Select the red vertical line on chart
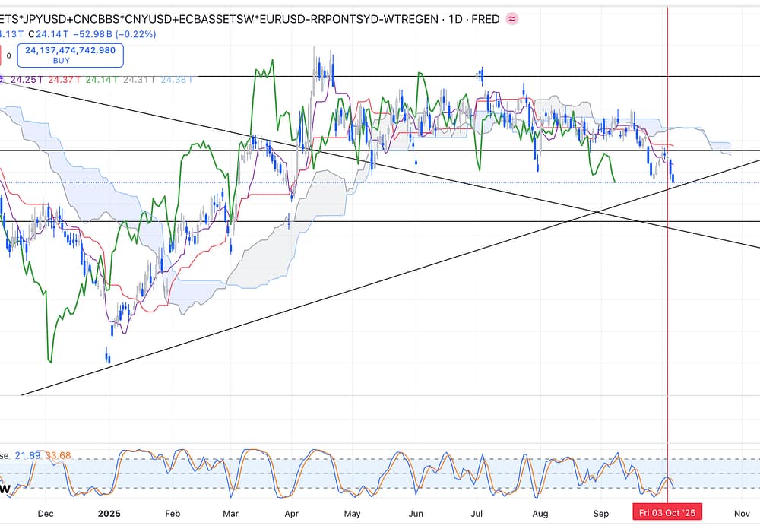The height and width of the screenshot is (532, 760). coord(667,304)
